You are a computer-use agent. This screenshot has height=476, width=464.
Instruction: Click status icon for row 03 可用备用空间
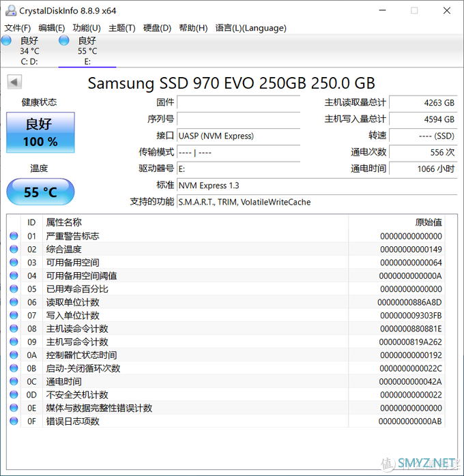coord(14,263)
